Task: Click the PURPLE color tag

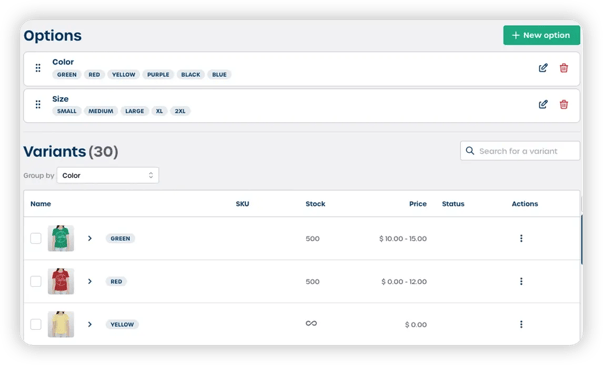Action: [158, 75]
